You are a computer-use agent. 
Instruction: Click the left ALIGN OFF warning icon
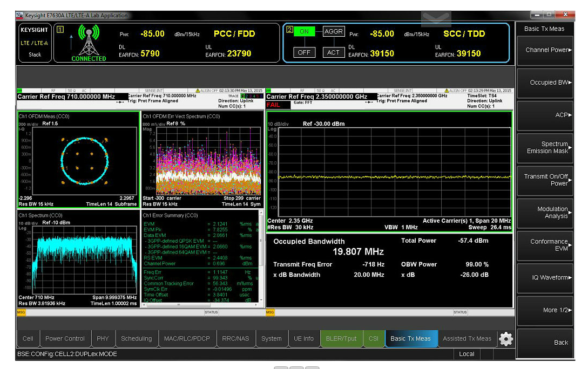(198, 91)
